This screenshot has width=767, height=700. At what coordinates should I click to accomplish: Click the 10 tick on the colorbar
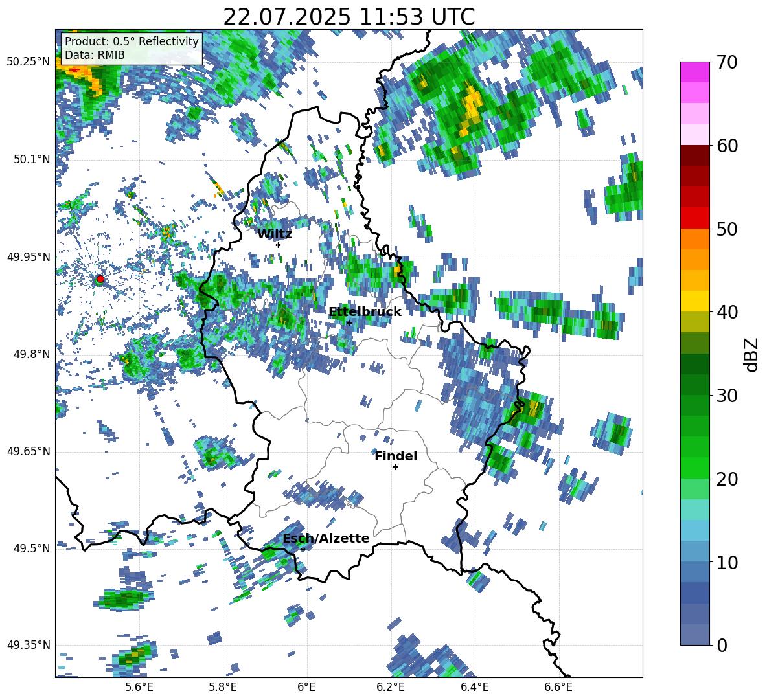point(726,562)
